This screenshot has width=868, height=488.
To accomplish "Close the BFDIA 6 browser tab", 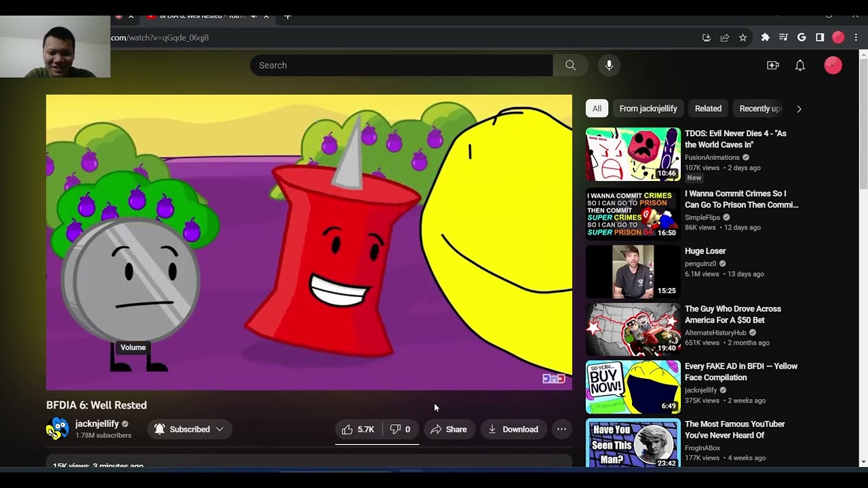I will coord(266,16).
